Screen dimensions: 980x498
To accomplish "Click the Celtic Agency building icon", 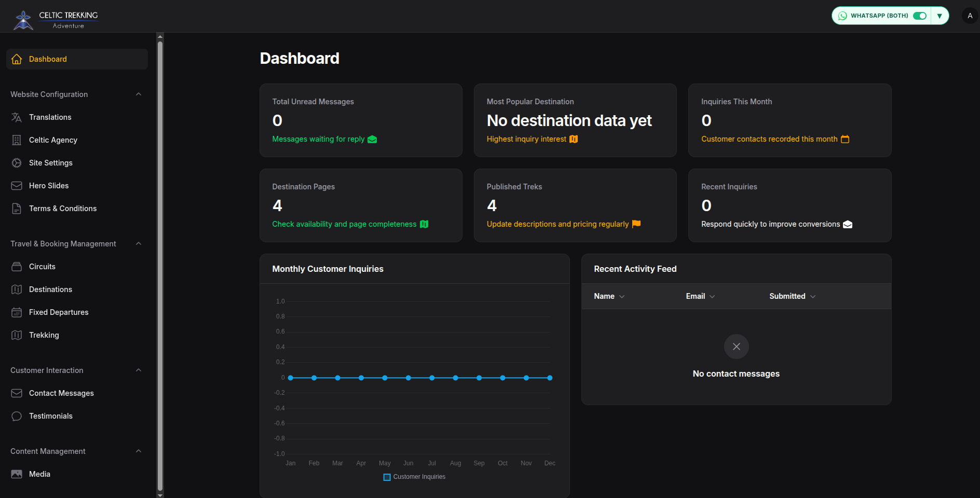I will point(17,140).
